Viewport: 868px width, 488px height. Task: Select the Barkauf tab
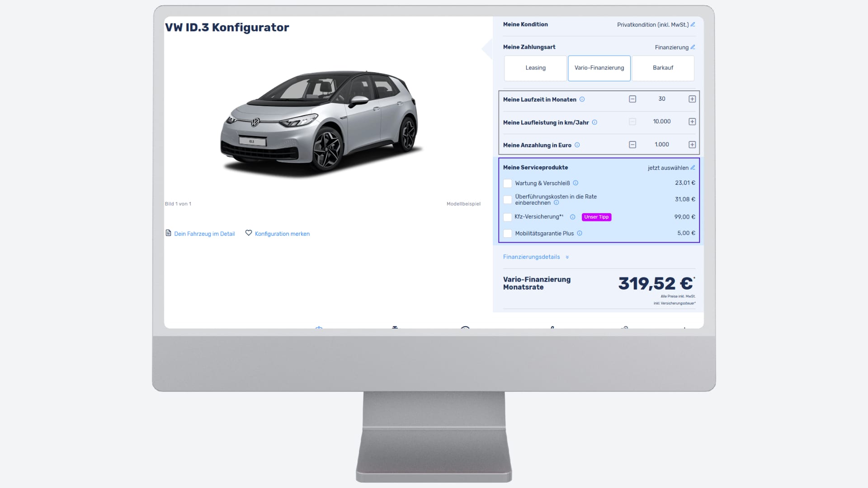[663, 68]
